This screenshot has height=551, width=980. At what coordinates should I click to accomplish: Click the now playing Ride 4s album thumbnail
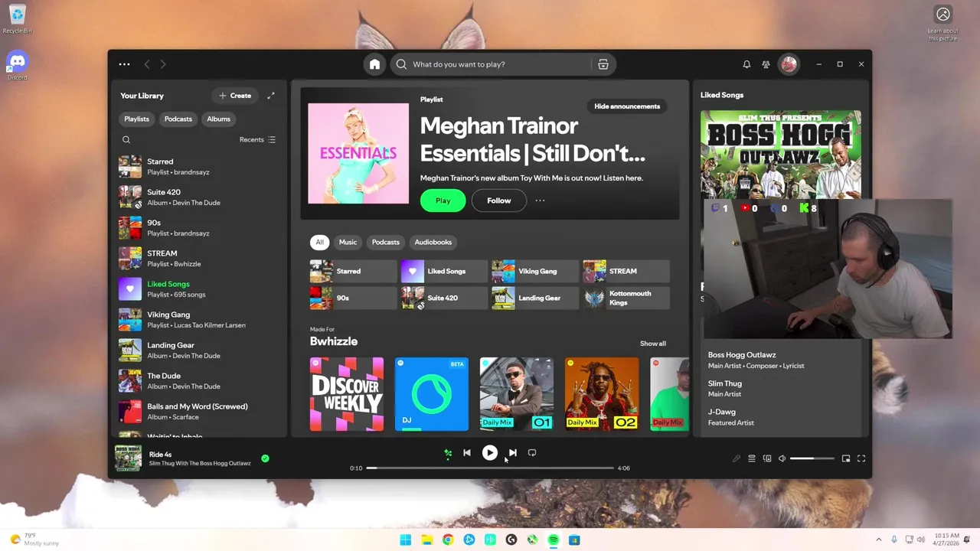pos(128,458)
